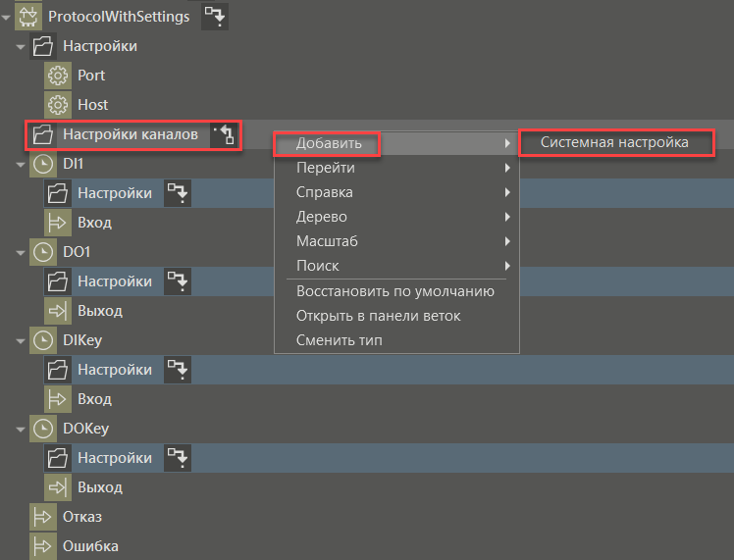Select Вход label under DIKey
This screenshot has height=560, width=734.
[x=94, y=399]
